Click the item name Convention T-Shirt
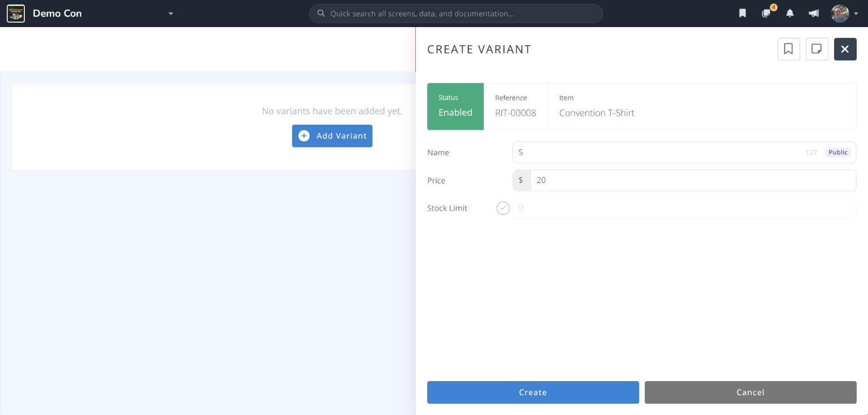Viewport: 868px width, 415px height. pyautogui.click(x=597, y=113)
